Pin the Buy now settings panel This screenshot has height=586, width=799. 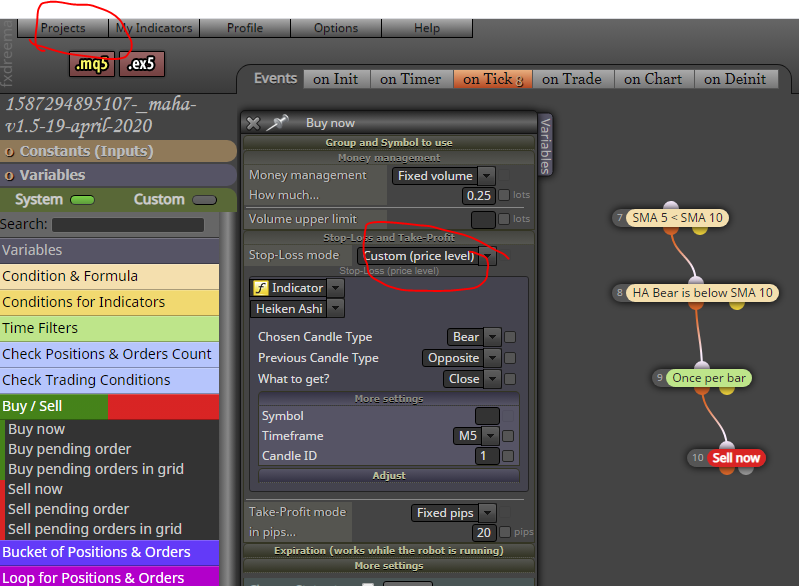coord(278,123)
